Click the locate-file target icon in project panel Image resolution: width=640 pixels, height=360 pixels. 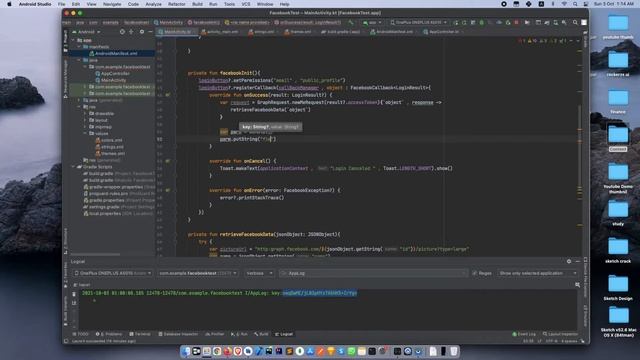pyautogui.click(x=122, y=32)
